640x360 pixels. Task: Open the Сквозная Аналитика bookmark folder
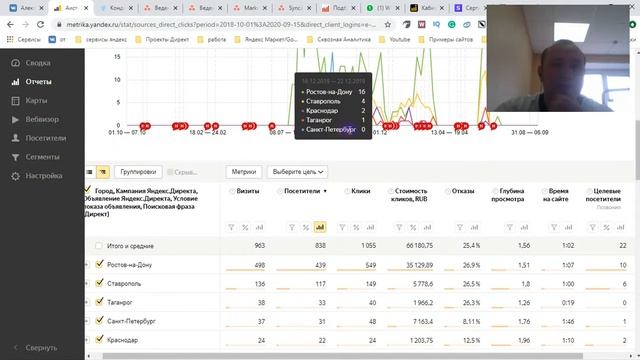[x=339, y=40]
